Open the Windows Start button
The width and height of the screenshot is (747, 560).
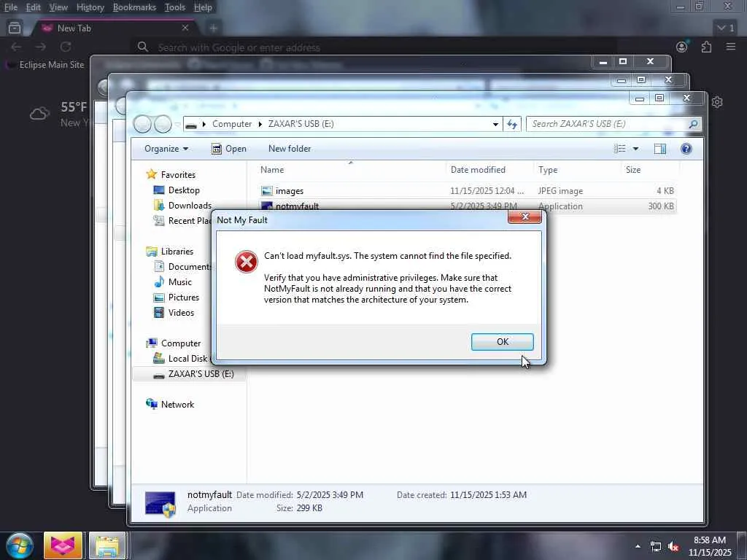click(x=20, y=545)
